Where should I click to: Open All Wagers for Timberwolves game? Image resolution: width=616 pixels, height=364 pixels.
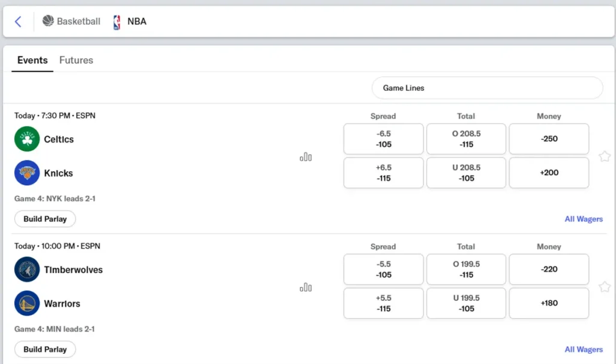(584, 350)
